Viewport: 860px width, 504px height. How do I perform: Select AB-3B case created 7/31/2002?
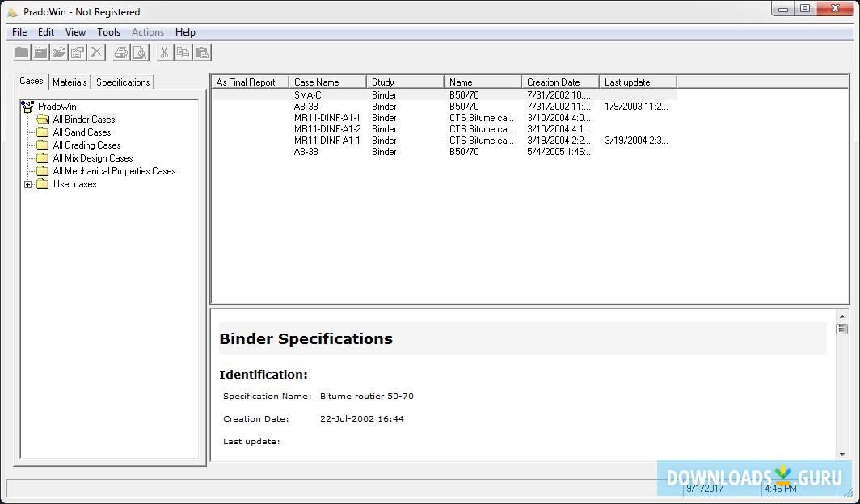(445, 107)
